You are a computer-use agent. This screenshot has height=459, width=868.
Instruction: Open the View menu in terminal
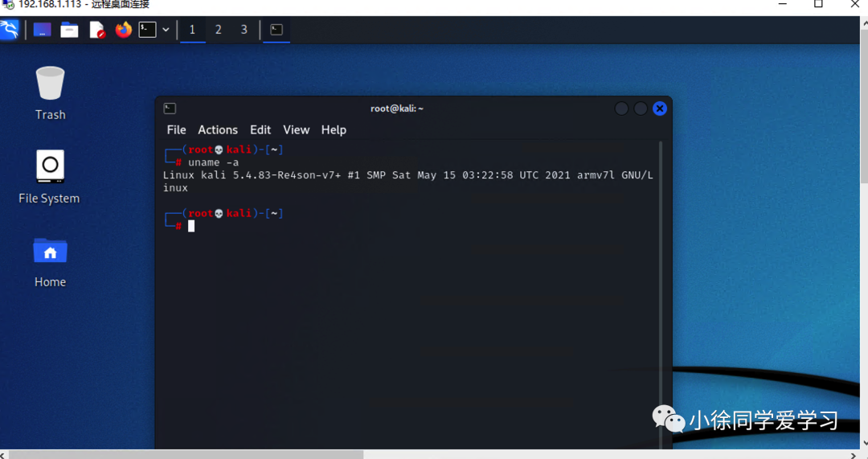pos(296,129)
